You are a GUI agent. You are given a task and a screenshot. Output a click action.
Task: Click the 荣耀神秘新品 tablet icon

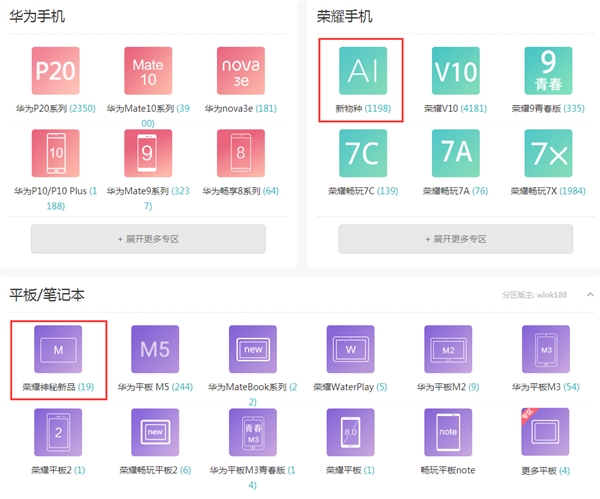(x=58, y=349)
